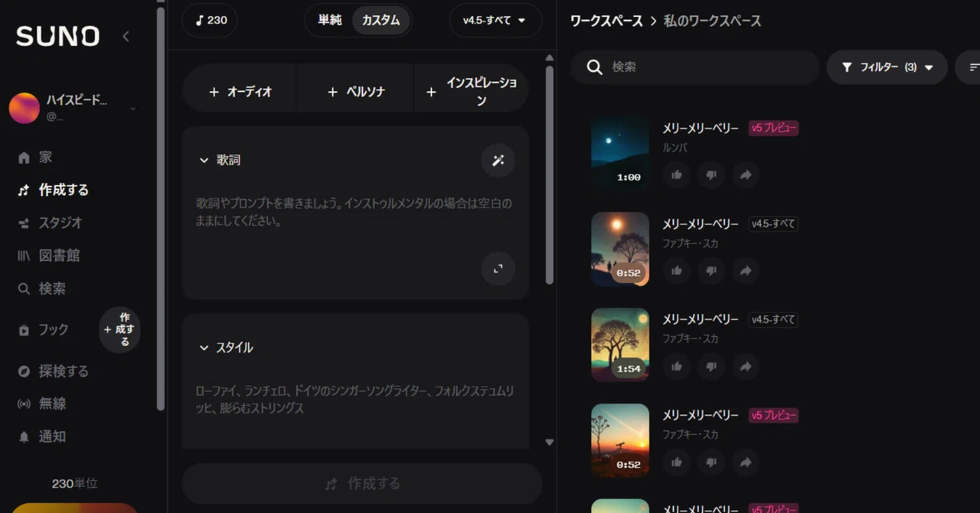Click the up arrow of the create-panel scrollbar
Viewport: 980px width, 513px height.
[x=549, y=57]
